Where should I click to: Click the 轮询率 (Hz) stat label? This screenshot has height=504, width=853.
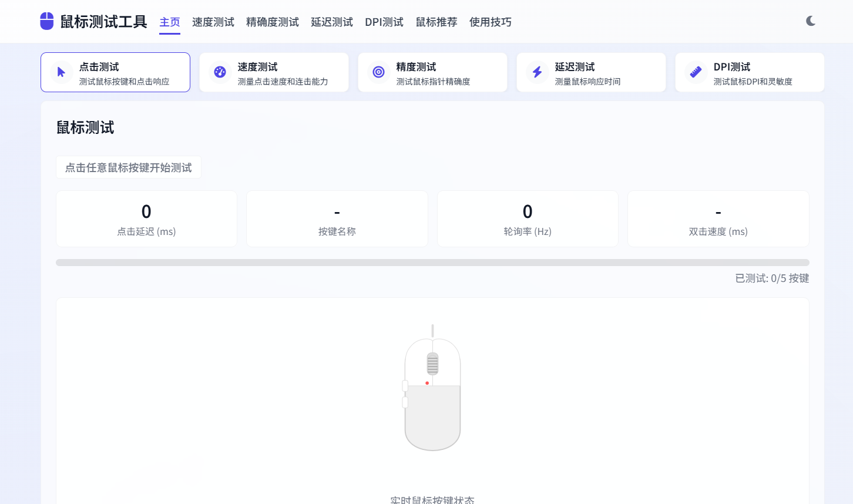tap(528, 231)
